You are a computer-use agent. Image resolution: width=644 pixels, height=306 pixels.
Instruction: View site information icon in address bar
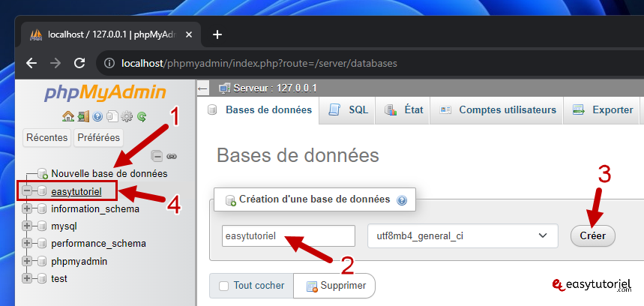(109, 63)
